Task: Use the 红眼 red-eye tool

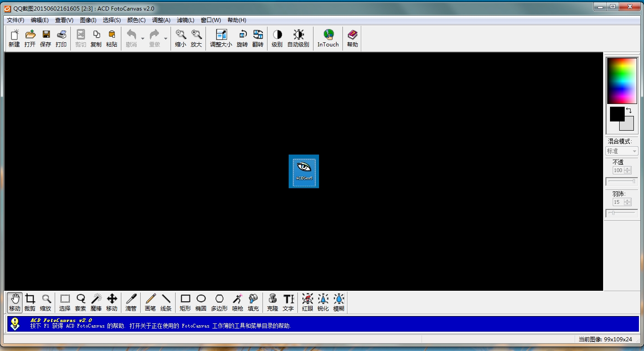Action: coord(308,303)
